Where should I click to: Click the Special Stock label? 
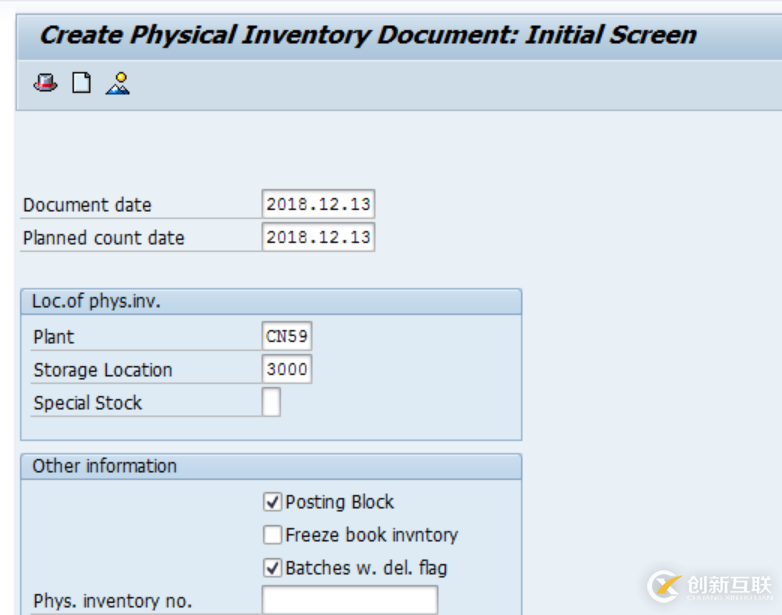tap(88, 403)
